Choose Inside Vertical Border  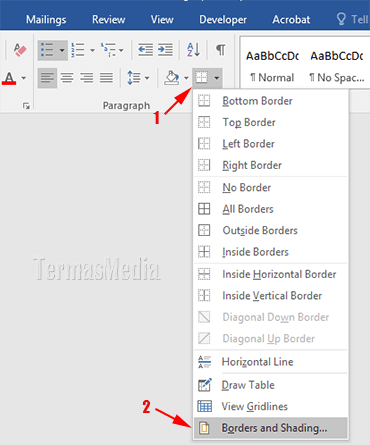(271, 295)
